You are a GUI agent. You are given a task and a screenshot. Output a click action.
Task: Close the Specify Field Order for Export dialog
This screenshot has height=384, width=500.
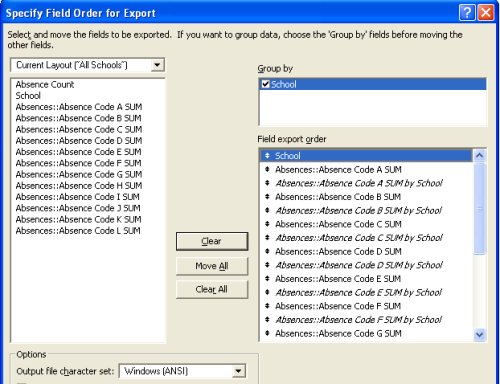[486, 13]
